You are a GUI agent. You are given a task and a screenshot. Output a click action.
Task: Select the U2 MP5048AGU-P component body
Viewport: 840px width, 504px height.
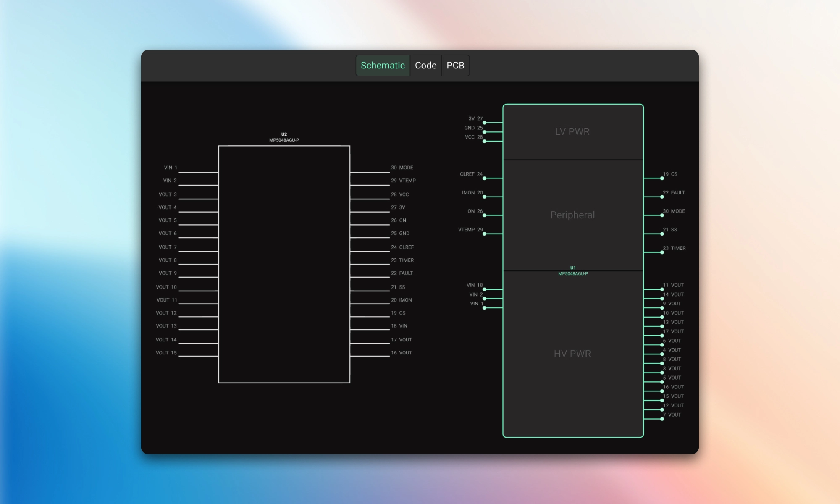pos(284,264)
